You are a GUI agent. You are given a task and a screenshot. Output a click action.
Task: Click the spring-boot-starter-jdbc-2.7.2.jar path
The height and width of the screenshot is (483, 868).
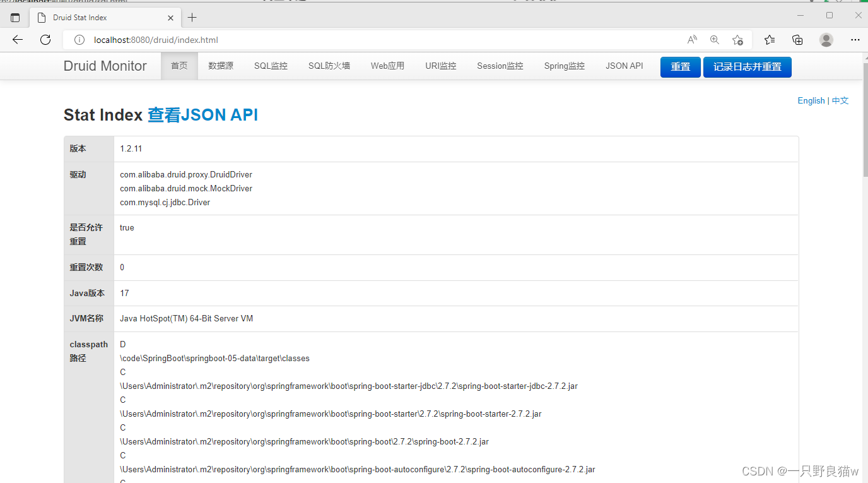click(x=349, y=386)
